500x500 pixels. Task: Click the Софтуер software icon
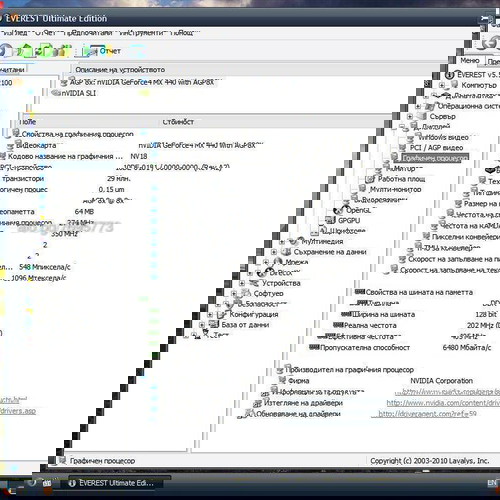[246, 293]
